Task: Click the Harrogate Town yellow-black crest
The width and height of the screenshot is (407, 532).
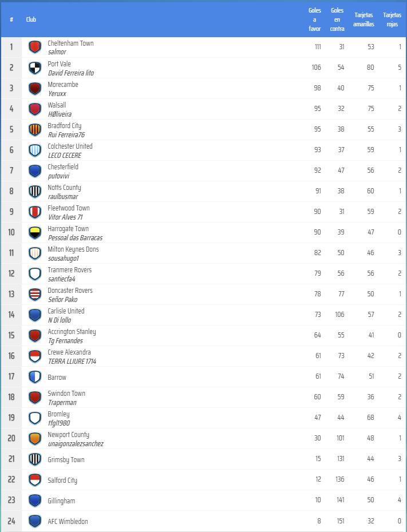Action: coord(35,233)
